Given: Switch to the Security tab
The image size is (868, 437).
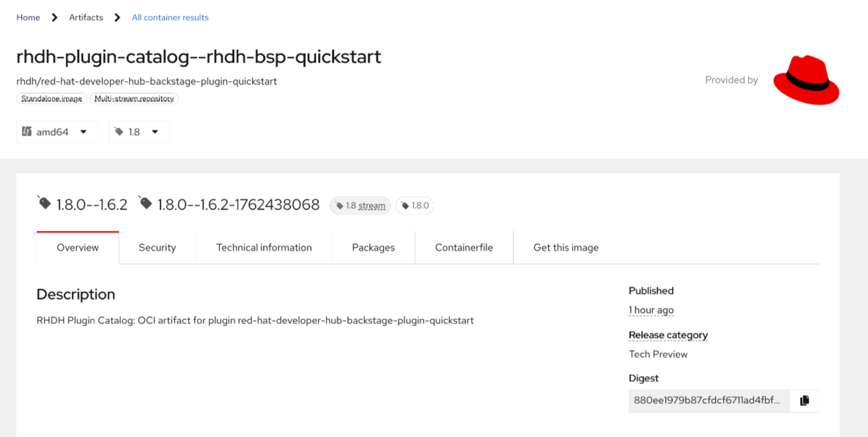Looking at the screenshot, I should 157,247.
